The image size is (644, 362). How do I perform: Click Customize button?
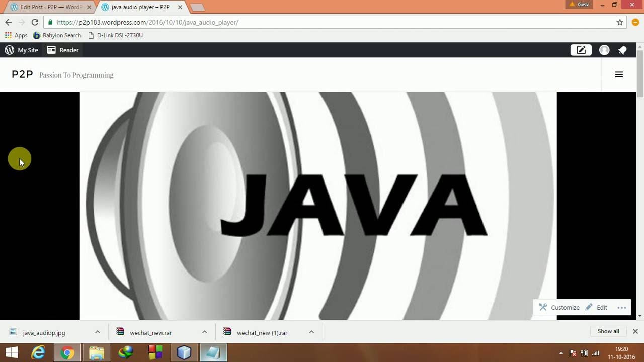pos(559,307)
